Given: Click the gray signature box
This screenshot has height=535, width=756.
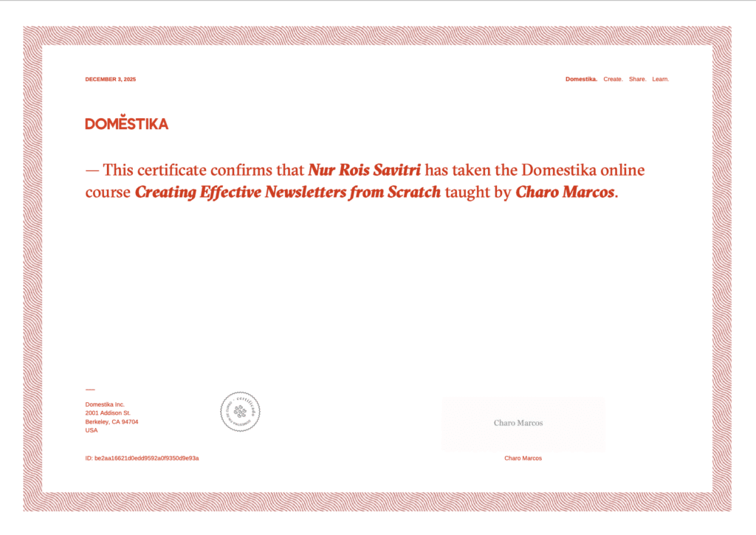Looking at the screenshot, I should coord(523,424).
